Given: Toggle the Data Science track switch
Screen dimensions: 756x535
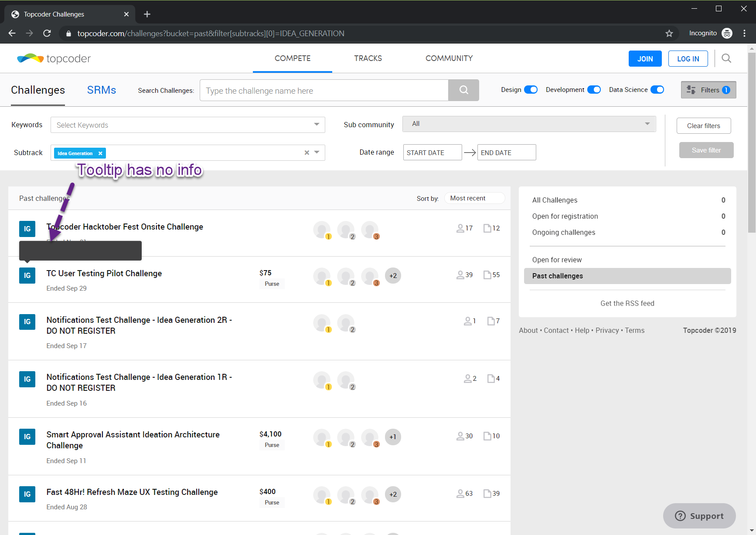Looking at the screenshot, I should pyautogui.click(x=657, y=89).
